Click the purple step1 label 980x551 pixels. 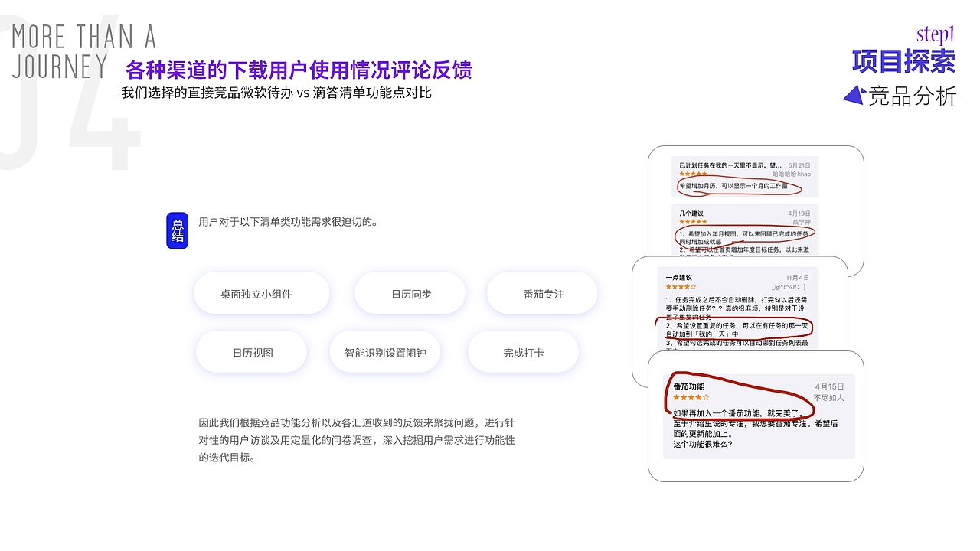tap(935, 34)
